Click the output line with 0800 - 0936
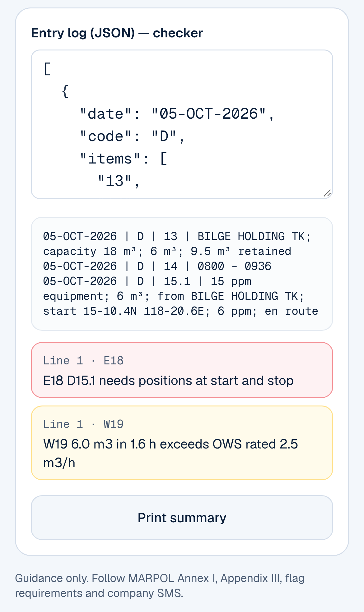This screenshot has height=612, width=364. coord(157,266)
